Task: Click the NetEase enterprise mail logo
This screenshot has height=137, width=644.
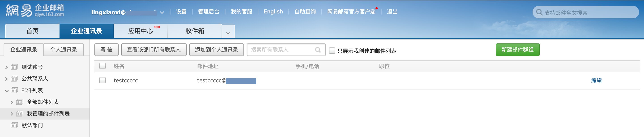Action: pos(35,11)
